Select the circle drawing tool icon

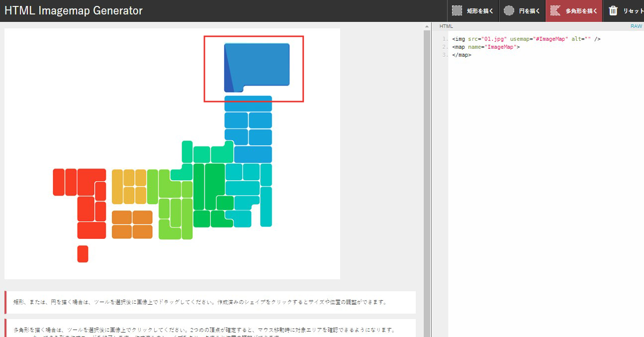[509, 10]
